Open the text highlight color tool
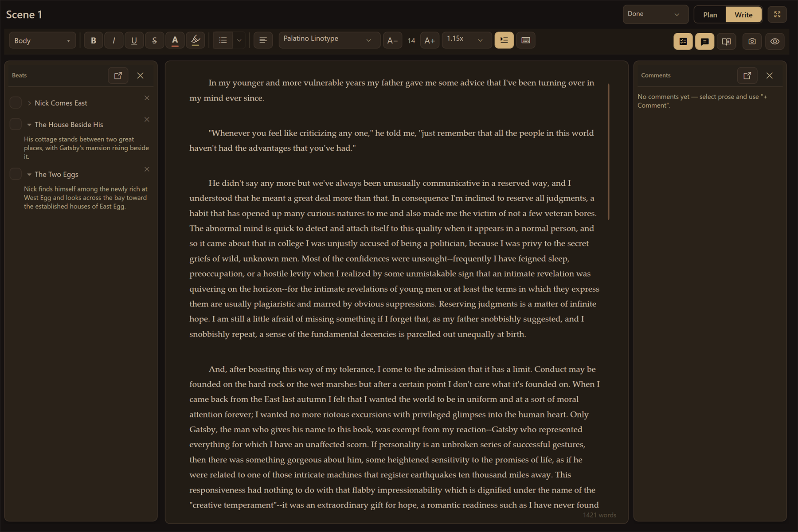This screenshot has width=798, height=532. (196, 40)
